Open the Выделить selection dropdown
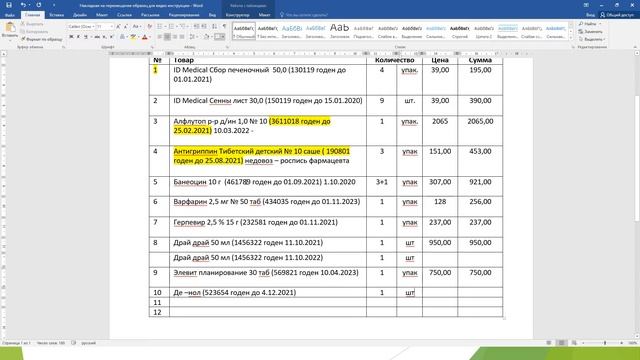 [x=592, y=39]
